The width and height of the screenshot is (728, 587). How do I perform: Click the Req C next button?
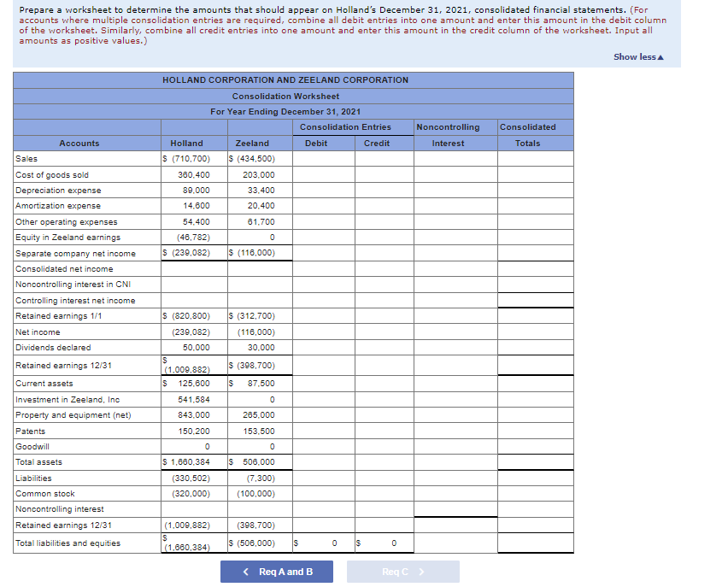point(403,572)
